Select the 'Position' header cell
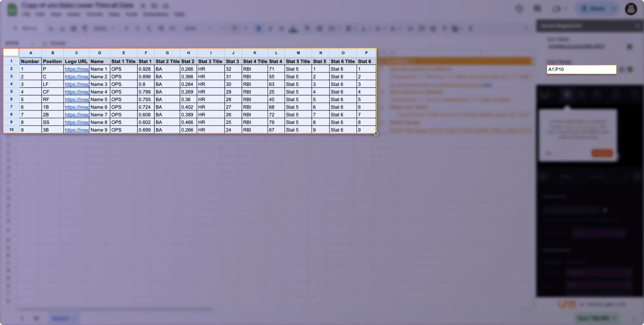The width and height of the screenshot is (644, 325). (53, 61)
